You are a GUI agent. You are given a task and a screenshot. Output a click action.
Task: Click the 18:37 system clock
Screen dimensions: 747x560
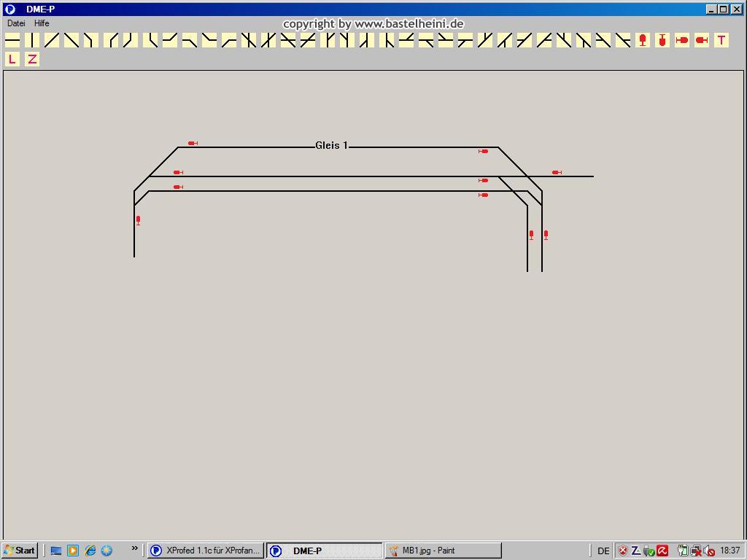[729, 551]
